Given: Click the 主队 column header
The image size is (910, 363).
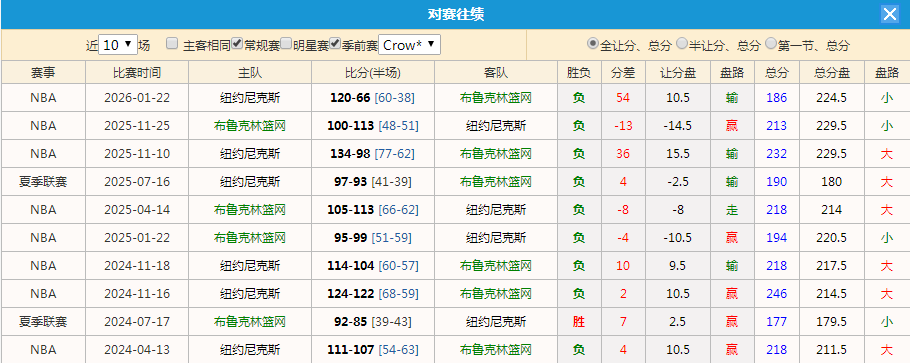Looking at the screenshot, I should 250,73.
